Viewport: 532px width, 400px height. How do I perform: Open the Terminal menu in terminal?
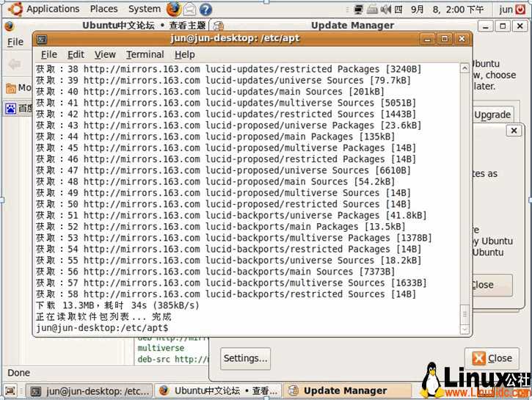point(145,54)
